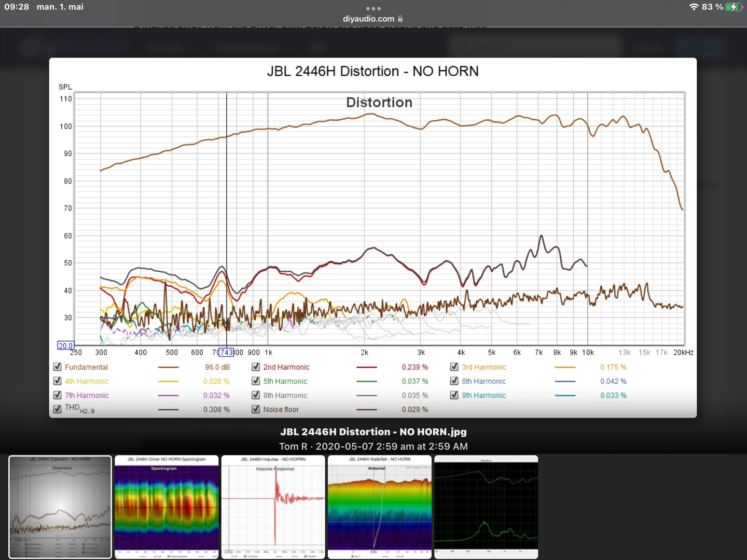The image size is (747, 560).
Task: Click the 9th Harmonic teal line swatch
Action: coord(565,395)
